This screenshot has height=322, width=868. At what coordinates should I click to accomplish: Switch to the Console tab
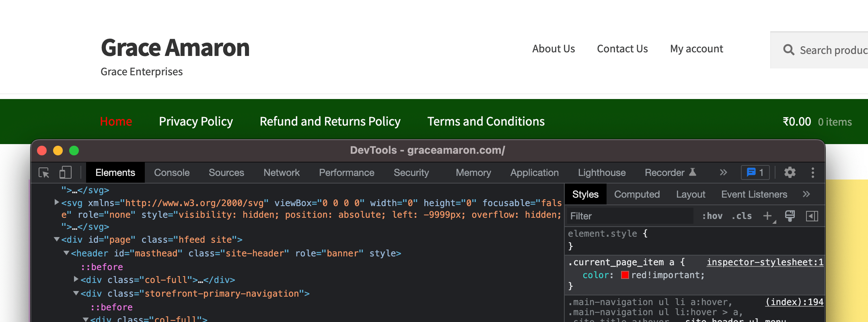(172, 173)
